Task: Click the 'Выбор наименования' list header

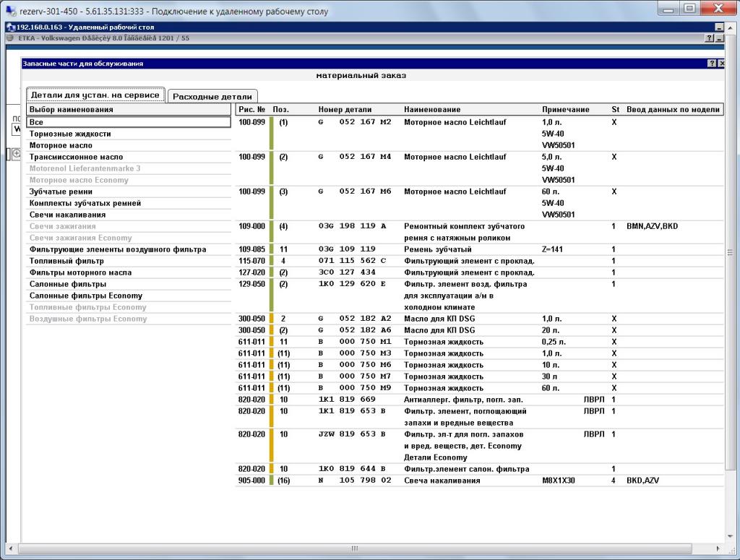Action: pos(129,109)
